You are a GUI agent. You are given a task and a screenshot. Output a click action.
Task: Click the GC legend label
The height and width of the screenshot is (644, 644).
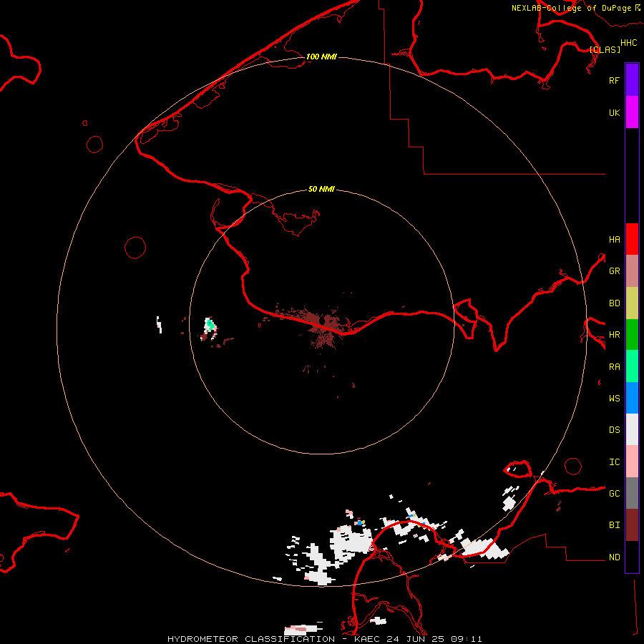pyautogui.click(x=614, y=493)
